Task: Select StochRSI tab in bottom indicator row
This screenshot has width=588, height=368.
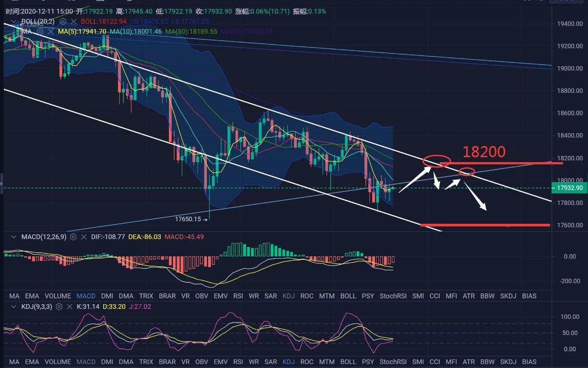Action: (393, 361)
